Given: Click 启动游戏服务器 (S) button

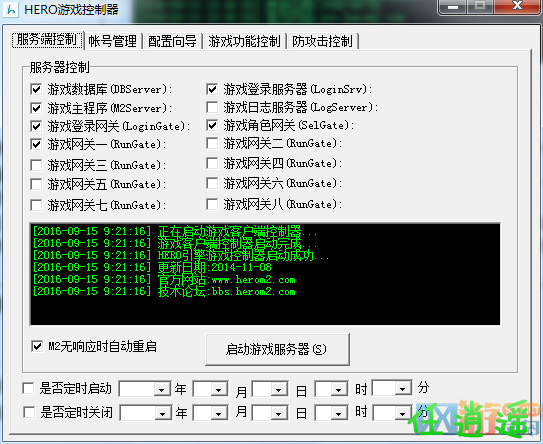Looking at the screenshot, I should (277, 349).
